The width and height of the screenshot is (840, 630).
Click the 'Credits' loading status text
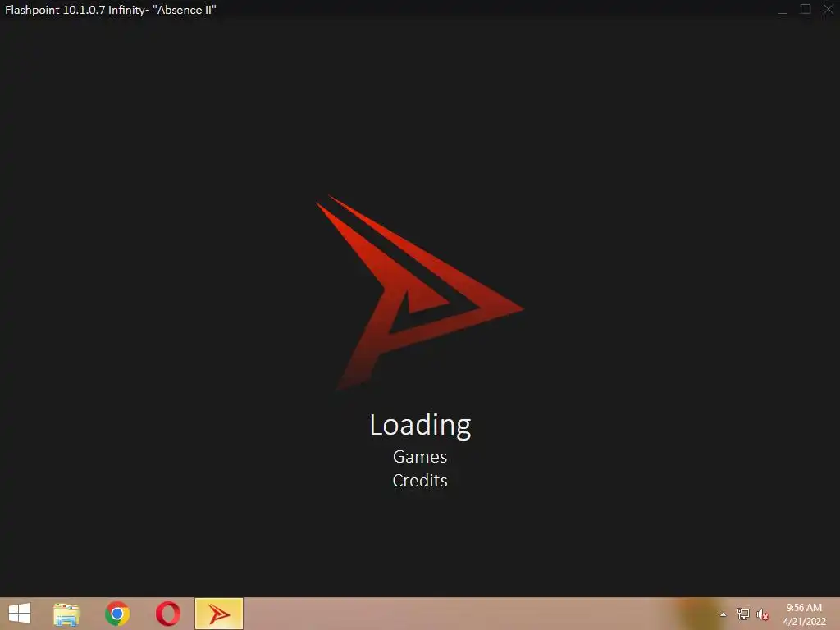click(420, 481)
